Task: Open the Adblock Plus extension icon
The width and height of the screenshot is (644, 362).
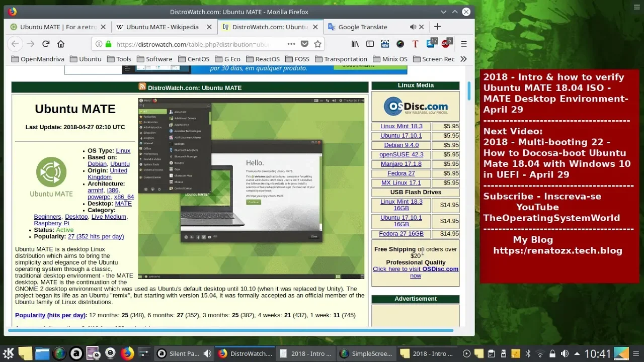Action: tap(446, 43)
